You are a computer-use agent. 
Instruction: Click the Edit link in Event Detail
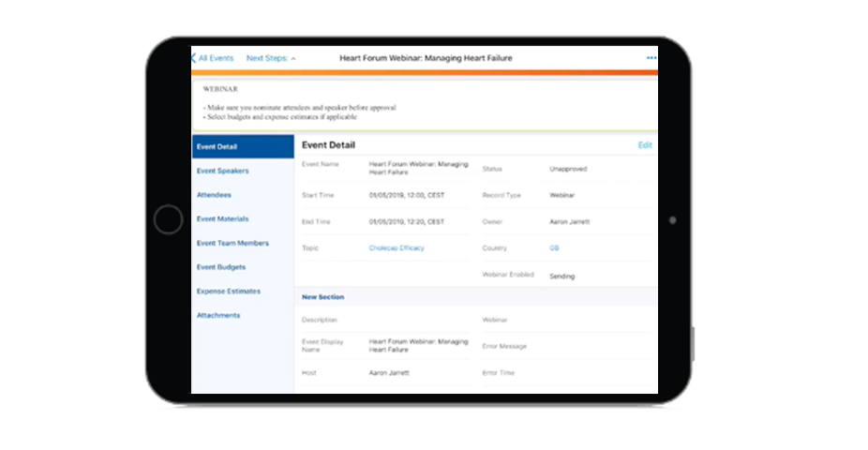(x=644, y=145)
